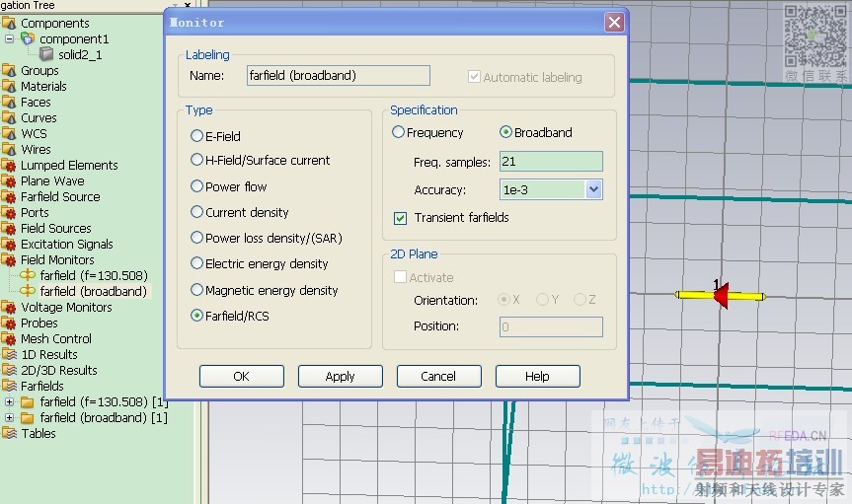Click the Voltage Monitors folder icon
The height and width of the screenshot is (504, 852).
tap(9, 307)
